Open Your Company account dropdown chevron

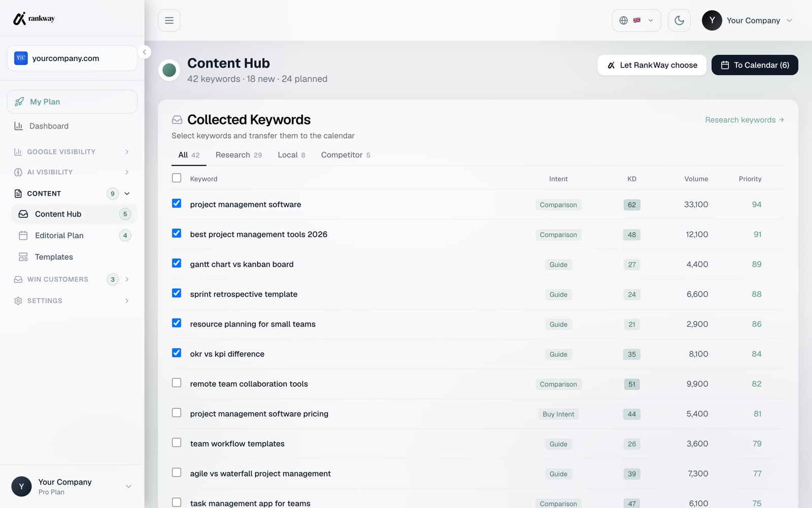pyautogui.click(x=789, y=20)
